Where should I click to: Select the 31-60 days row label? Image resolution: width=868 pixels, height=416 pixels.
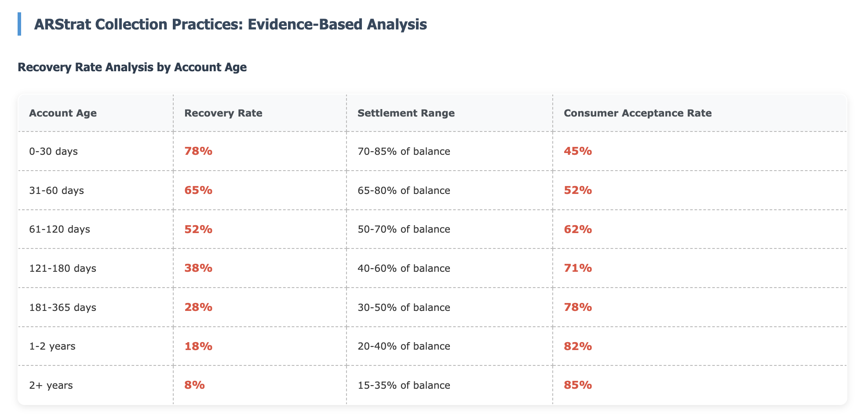pyautogui.click(x=56, y=190)
